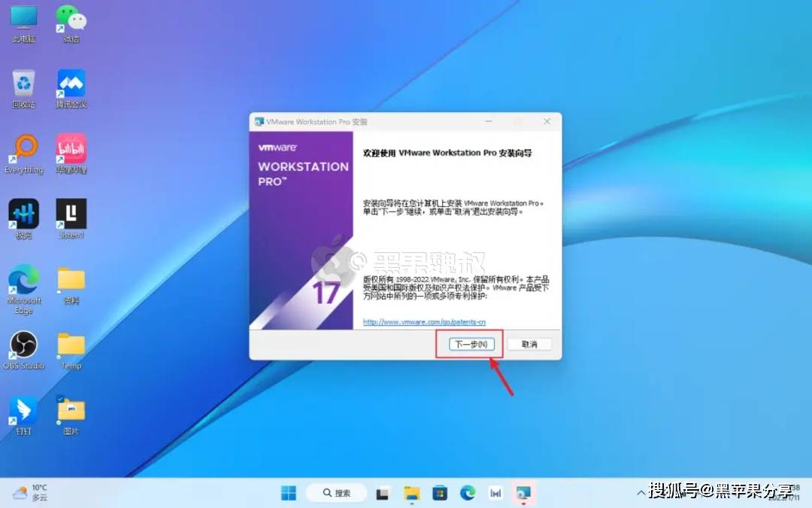The height and width of the screenshot is (508, 812).
Task: Select the 资料 folder on the desktop
Action: (71, 285)
